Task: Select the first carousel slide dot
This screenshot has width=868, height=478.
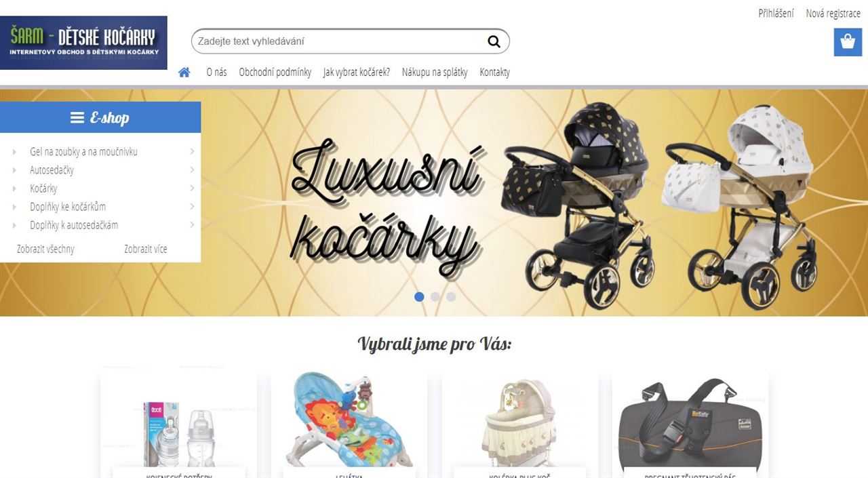Action: 419,296
